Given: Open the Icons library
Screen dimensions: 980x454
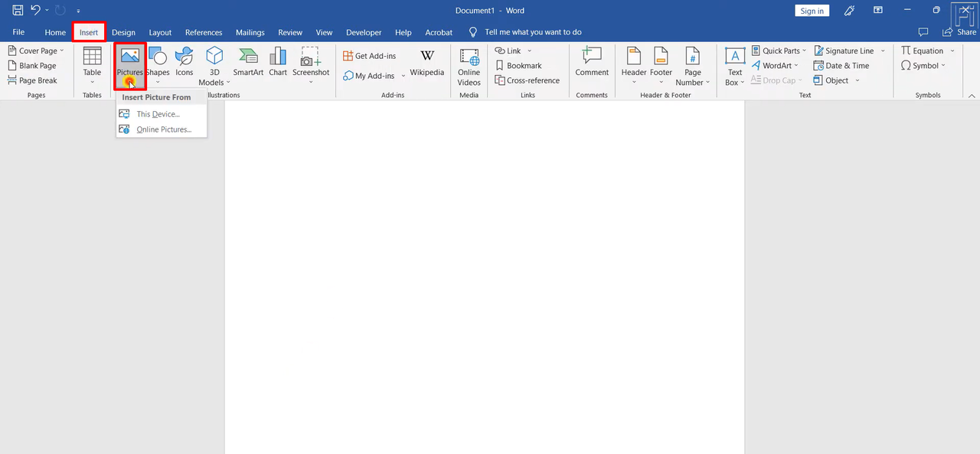Looking at the screenshot, I should point(185,62).
